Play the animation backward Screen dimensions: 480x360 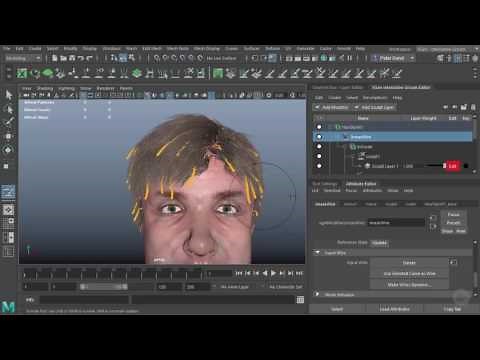[x=265, y=273]
